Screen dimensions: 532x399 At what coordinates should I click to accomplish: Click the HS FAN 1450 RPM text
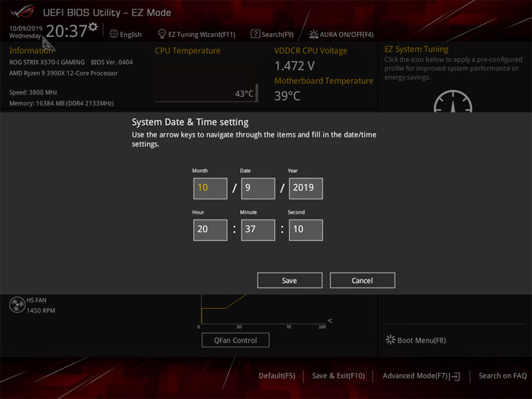(x=41, y=305)
